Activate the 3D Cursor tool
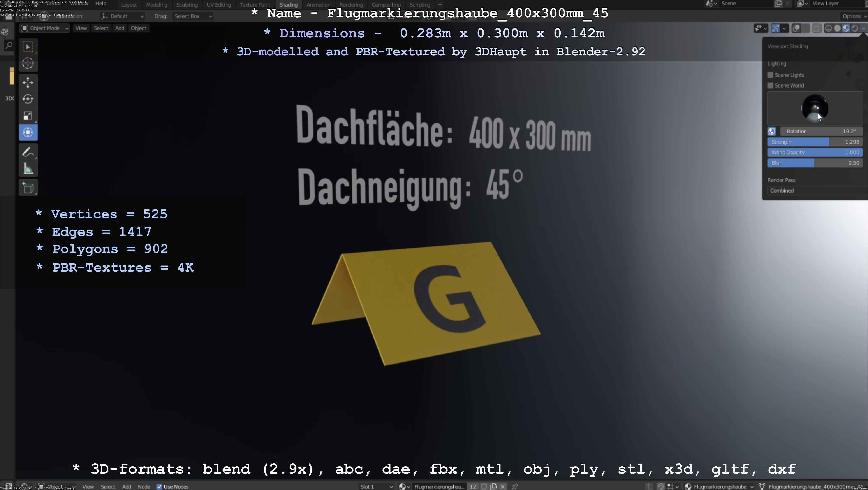The height and width of the screenshot is (490, 868). (28, 63)
